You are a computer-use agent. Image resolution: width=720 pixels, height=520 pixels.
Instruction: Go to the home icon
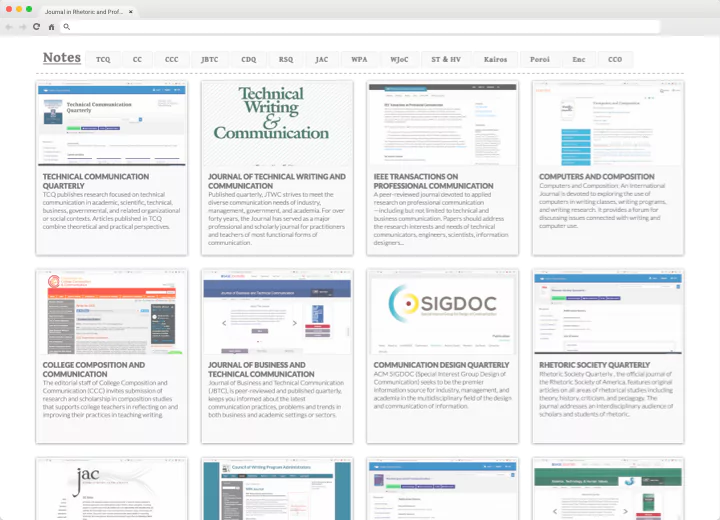pyautogui.click(x=51, y=27)
